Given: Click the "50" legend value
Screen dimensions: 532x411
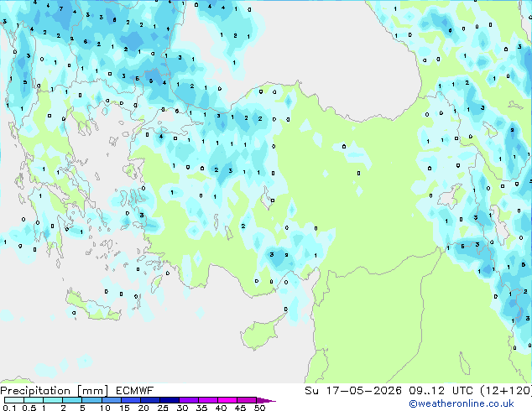Looking at the screenshot, I should 259,408.
